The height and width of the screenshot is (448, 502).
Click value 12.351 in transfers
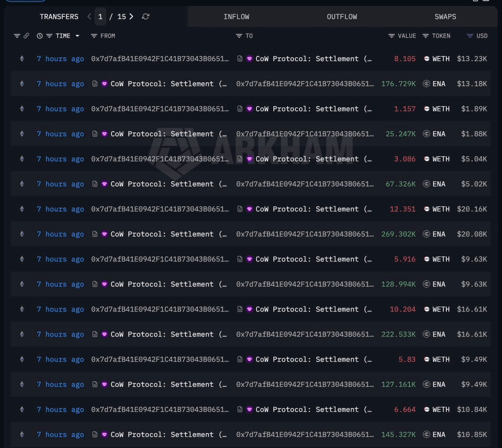(402, 209)
